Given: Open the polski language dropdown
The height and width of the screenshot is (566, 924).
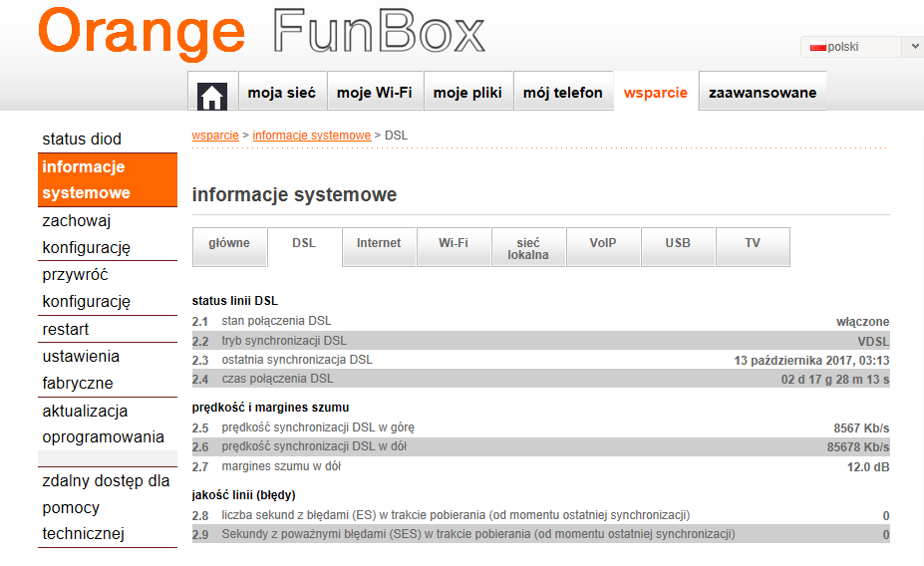Looking at the screenshot, I should tap(861, 47).
